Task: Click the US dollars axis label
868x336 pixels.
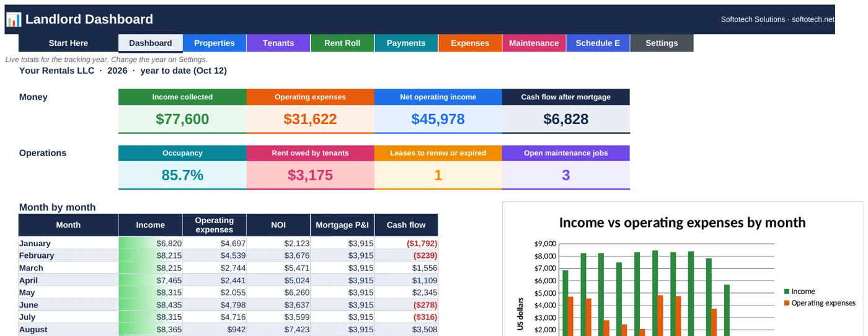Action: [x=521, y=314]
